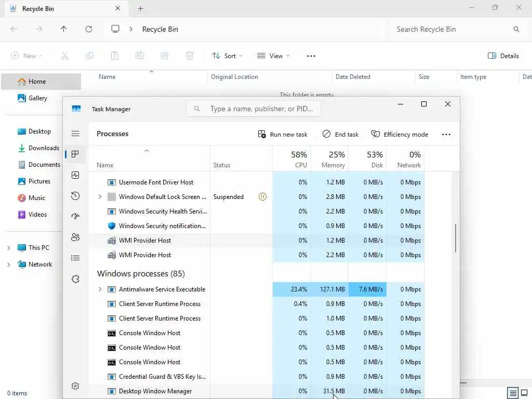Open the Sort dropdown menu
The height and width of the screenshot is (399, 532).
[x=227, y=56]
